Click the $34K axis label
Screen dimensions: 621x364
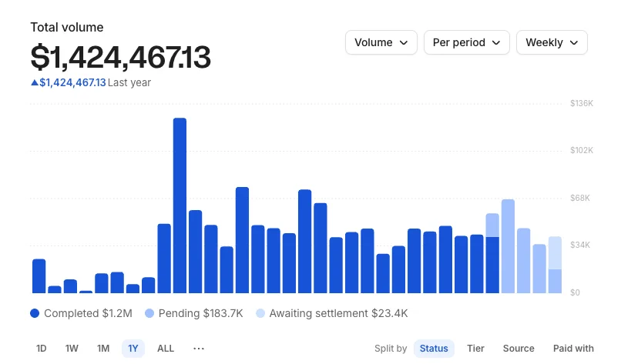(580, 245)
